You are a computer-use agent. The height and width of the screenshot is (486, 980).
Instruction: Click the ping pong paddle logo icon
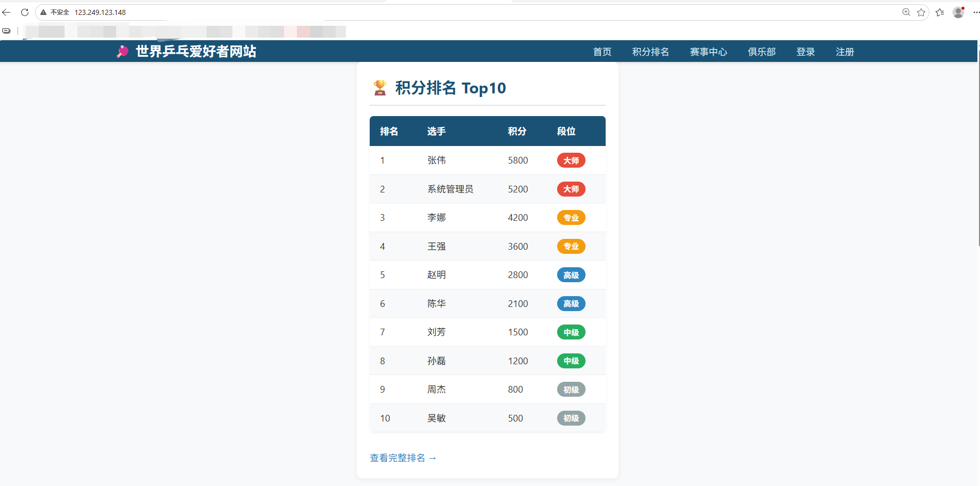click(x=122, y=52)
